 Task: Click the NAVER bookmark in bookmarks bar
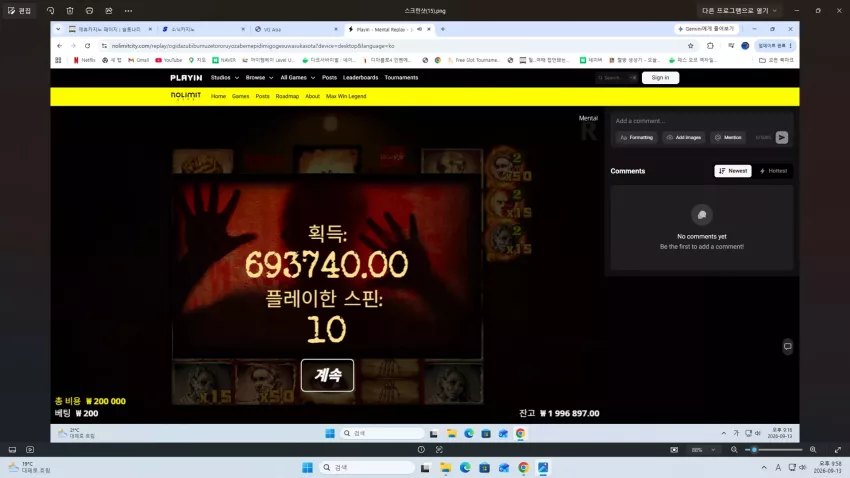coord(224,60)
